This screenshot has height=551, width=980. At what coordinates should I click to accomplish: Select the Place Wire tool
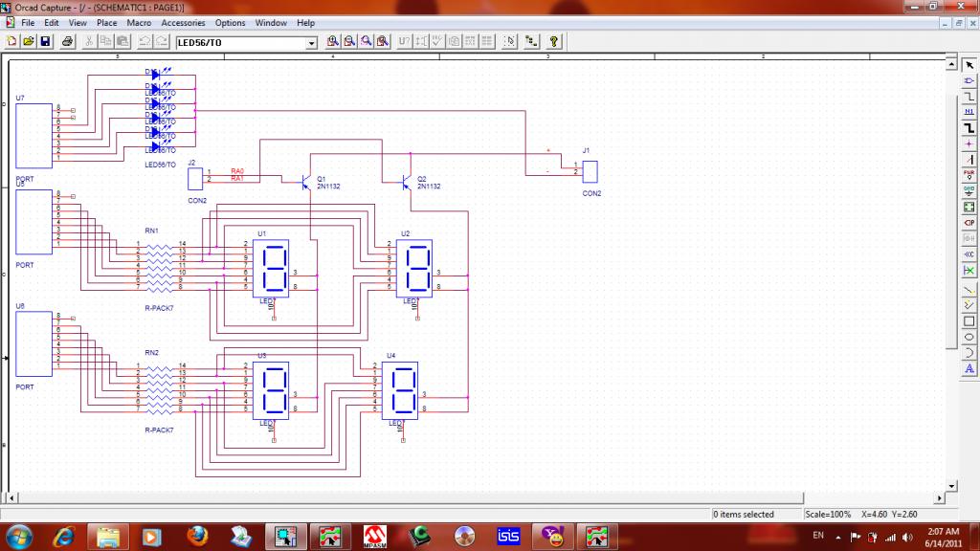pyautogui.click(x=969, y=96)
